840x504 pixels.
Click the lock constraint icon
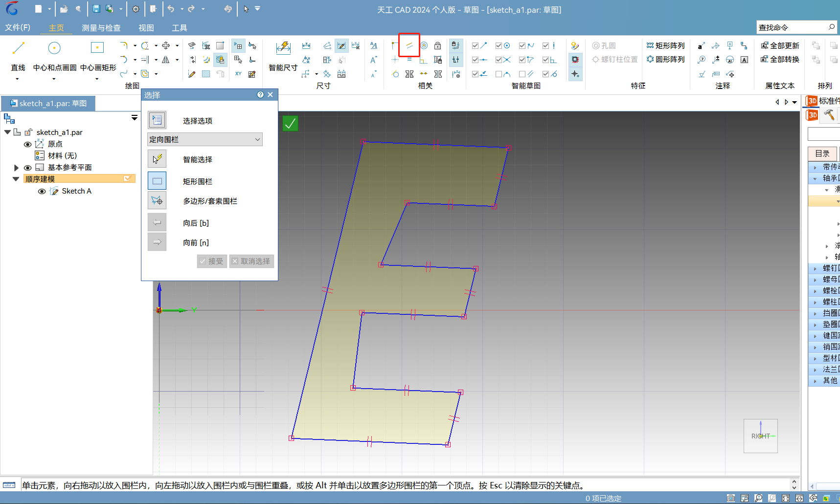438,45
